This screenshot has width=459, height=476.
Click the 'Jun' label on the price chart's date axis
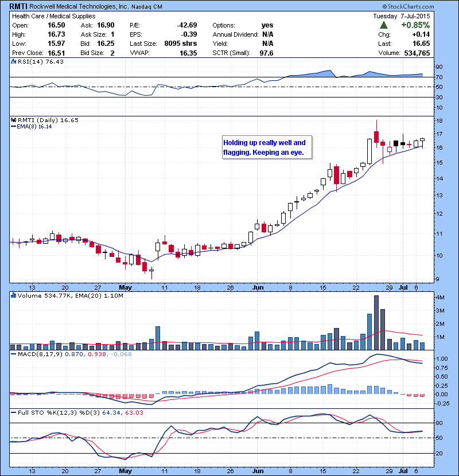pyautogui.click(x=258, y=287)
